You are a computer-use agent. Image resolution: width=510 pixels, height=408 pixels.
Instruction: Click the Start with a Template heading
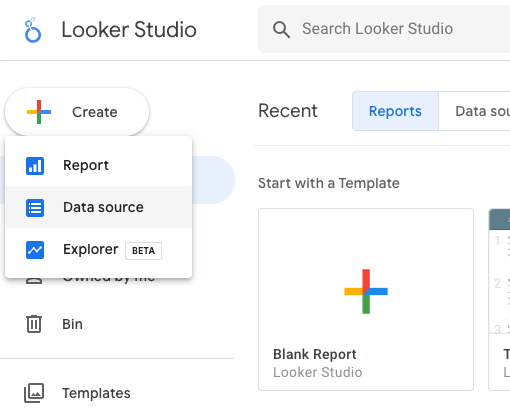[x=329, y=183]
